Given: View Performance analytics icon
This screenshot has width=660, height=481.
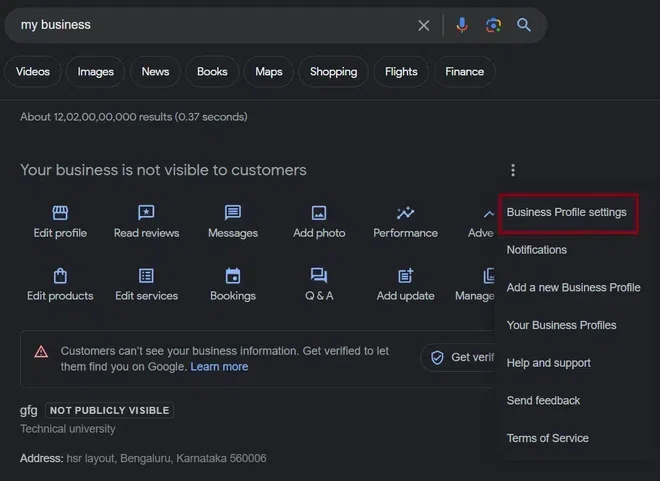Looking at the screenshot, I should tap(405, 213).
